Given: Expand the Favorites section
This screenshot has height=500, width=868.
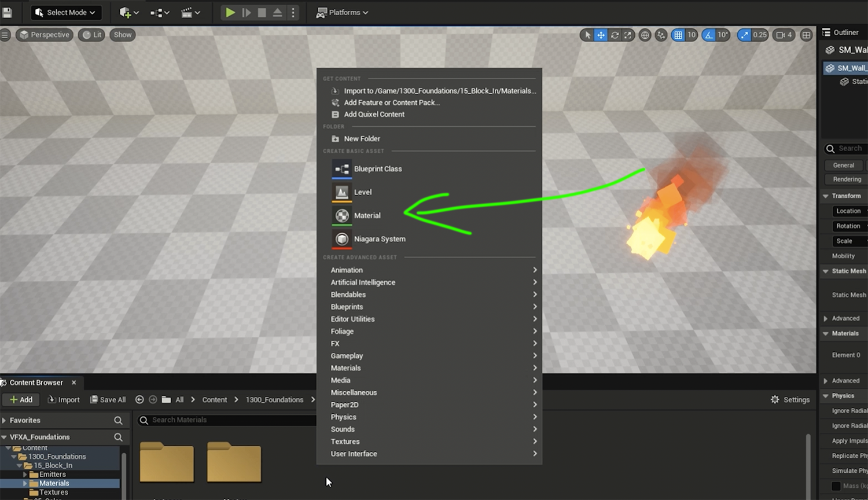Looking at the screenshot, I should pyautogui.click(x=4, y=421).
